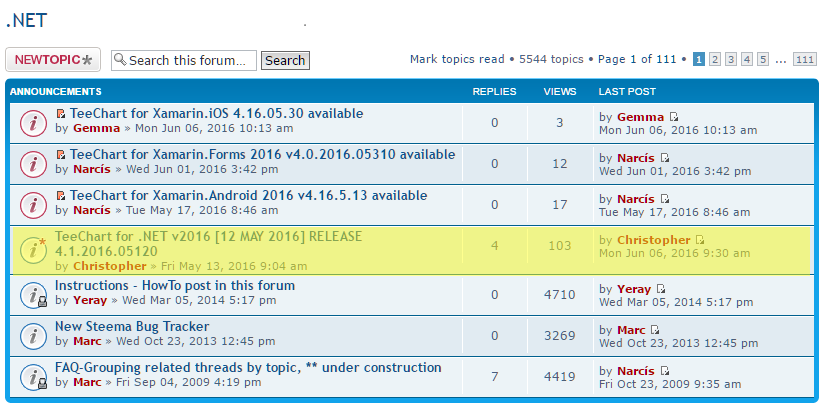Jump to first unread post in Xamarin.Android topic

tap(61, 195)
